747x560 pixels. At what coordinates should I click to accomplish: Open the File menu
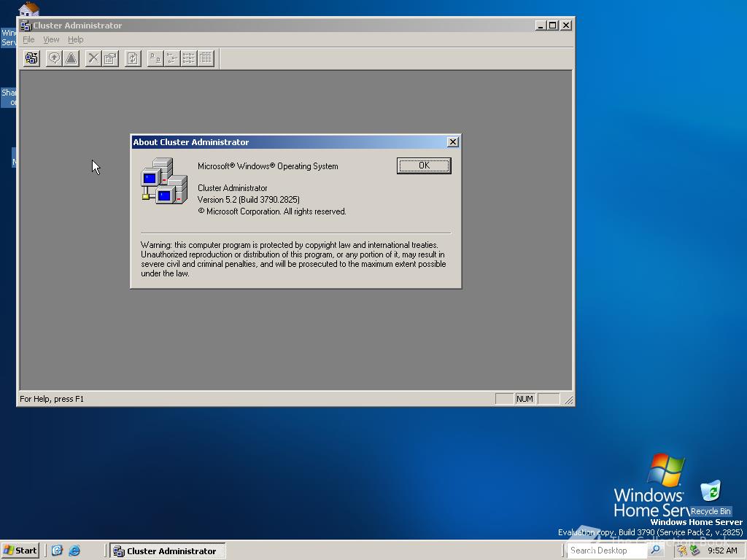pyautogui.click(x=28, y=39)
